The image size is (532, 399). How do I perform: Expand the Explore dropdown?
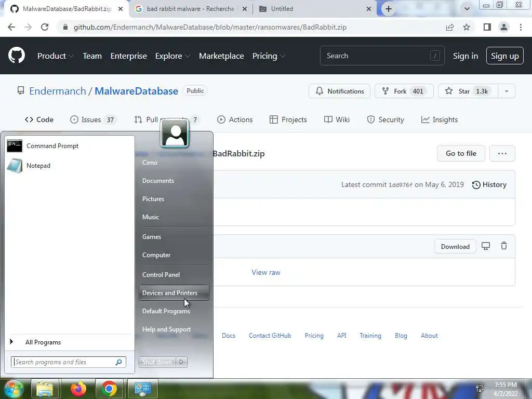coord(172,56)
